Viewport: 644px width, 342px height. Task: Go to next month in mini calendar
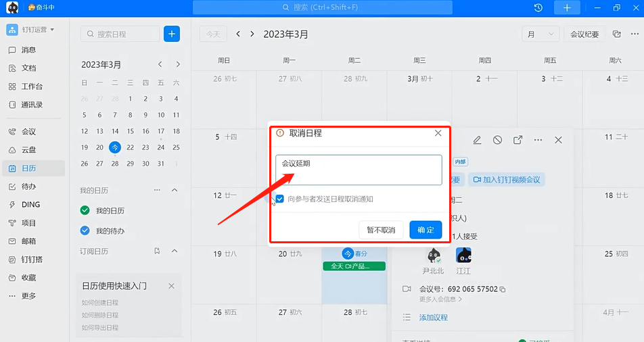coord(178,64)
